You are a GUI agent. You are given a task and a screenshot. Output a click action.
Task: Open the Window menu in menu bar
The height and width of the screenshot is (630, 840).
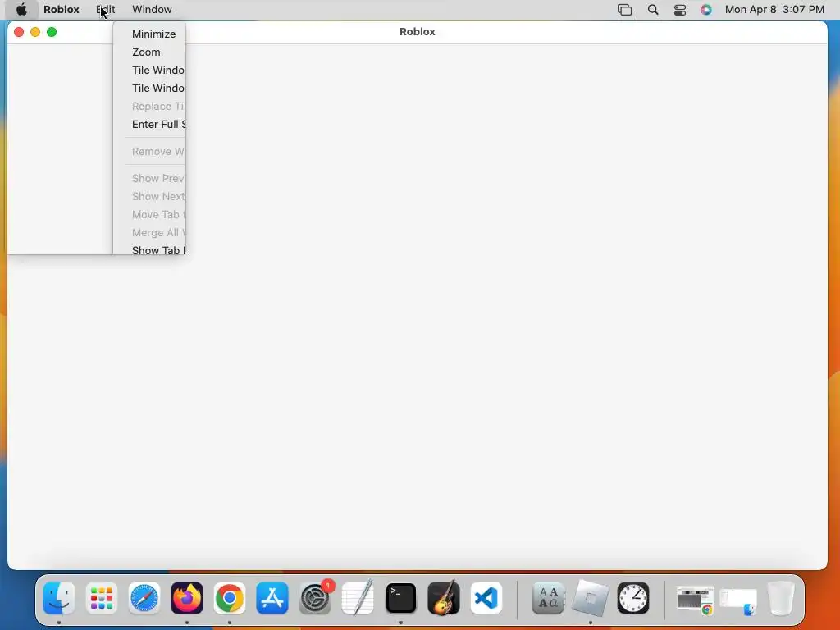[152, 10]
